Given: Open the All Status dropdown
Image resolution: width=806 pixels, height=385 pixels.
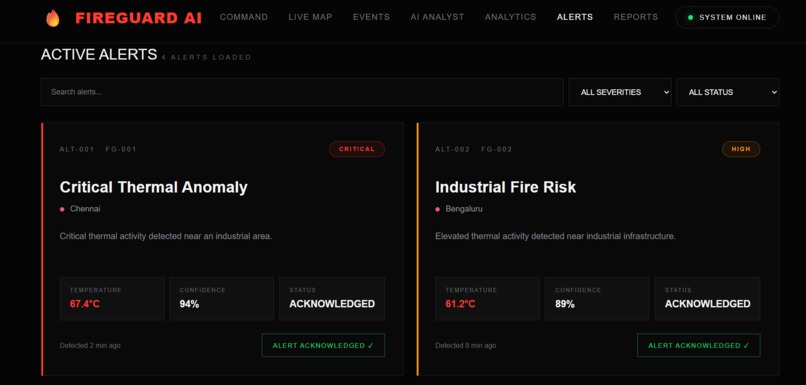Looking at the screenshot, I should [727, 92].
